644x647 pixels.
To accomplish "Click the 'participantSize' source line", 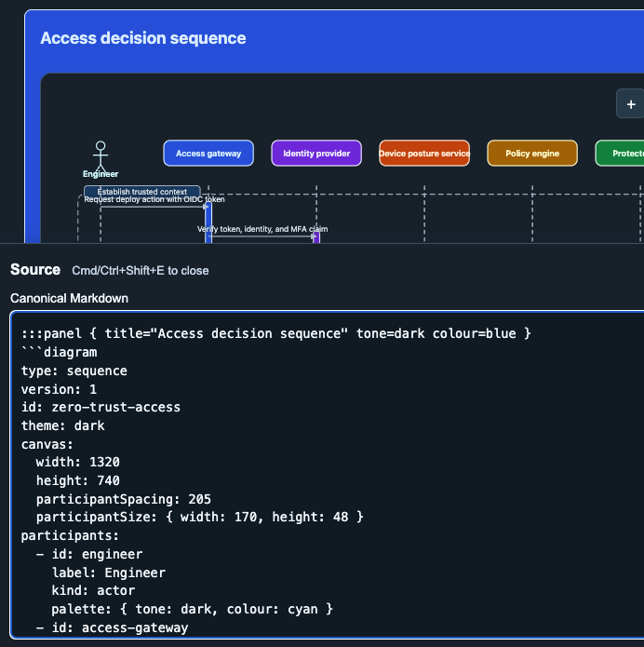I will [x=200, y=517].
